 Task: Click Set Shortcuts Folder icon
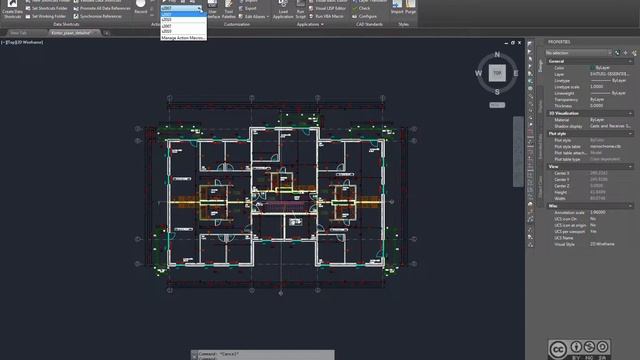[28, 8]
